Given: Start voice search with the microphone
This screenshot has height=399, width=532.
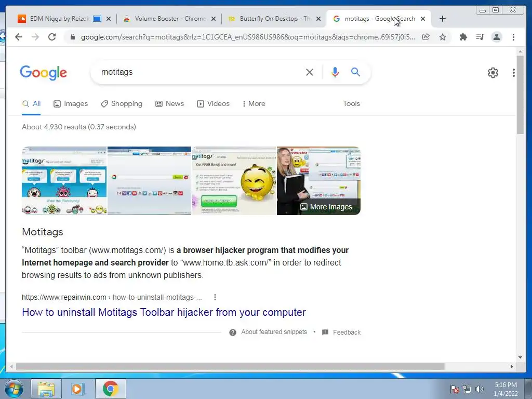Looking at the screenshot, I should (x=335, y=72).
